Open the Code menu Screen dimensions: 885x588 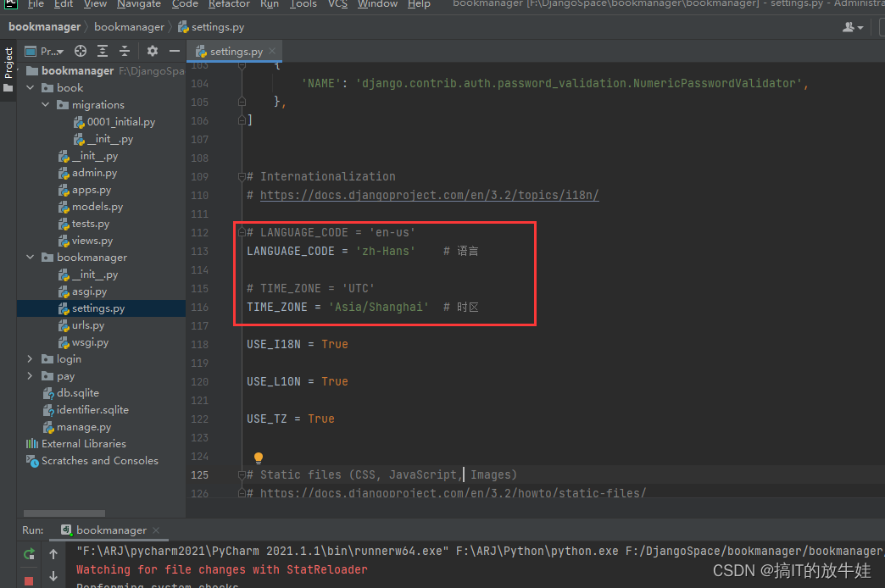185,4
